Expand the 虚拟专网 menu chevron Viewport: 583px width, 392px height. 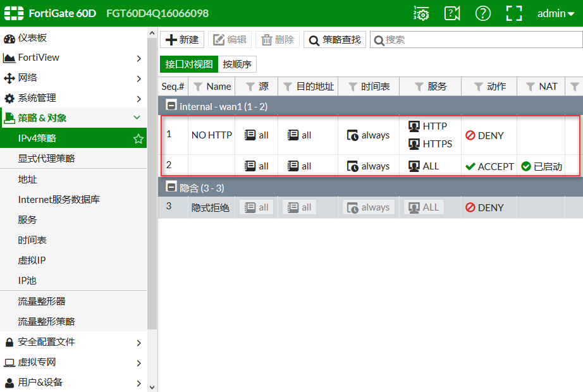[138, 363]
